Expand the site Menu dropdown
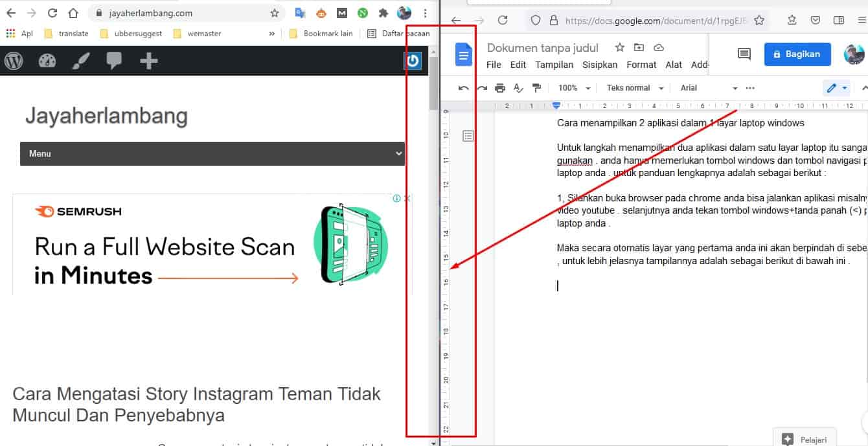Screen dimensions: 868x446 coord(212,153)
